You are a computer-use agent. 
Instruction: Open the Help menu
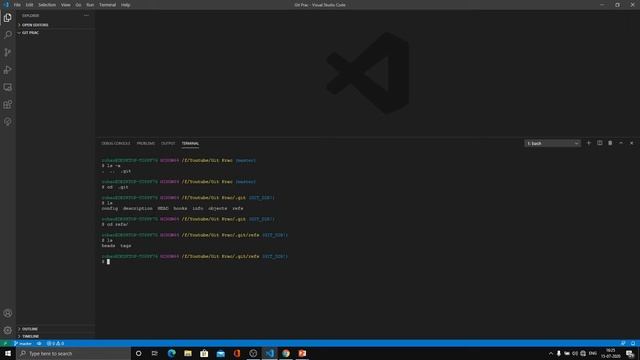[125, 5]
